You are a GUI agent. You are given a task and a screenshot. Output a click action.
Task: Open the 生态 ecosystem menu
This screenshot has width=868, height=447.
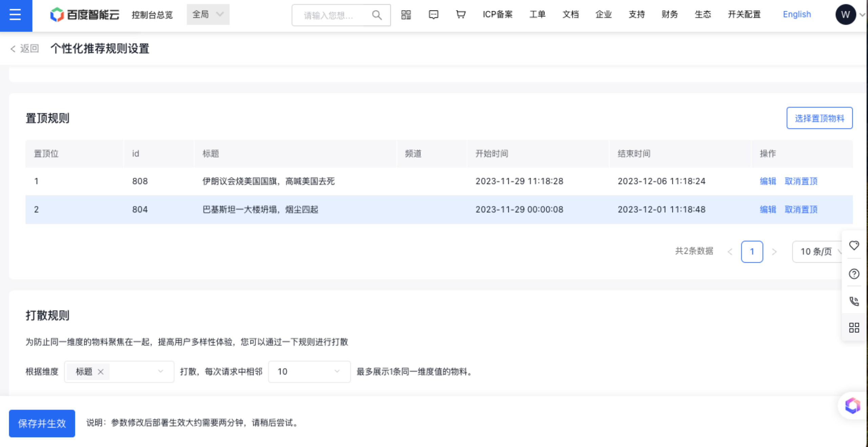coord(703,15)
